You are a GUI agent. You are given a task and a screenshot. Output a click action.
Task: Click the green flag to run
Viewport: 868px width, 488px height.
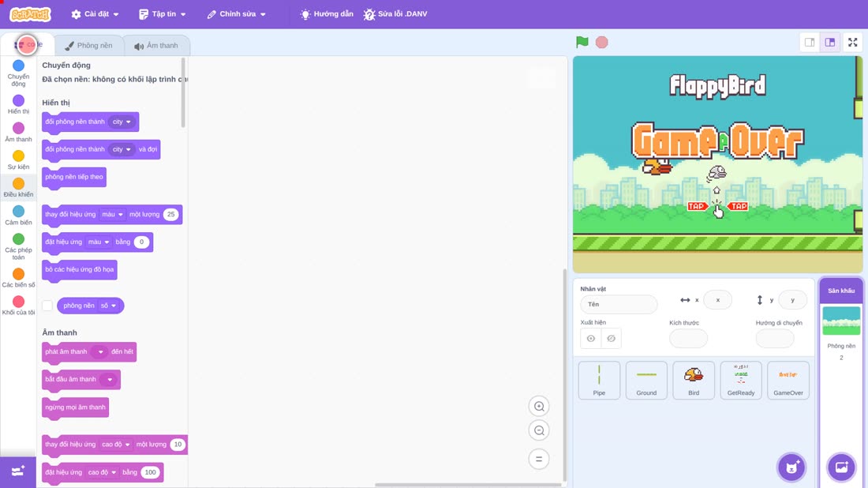point(582,42)
